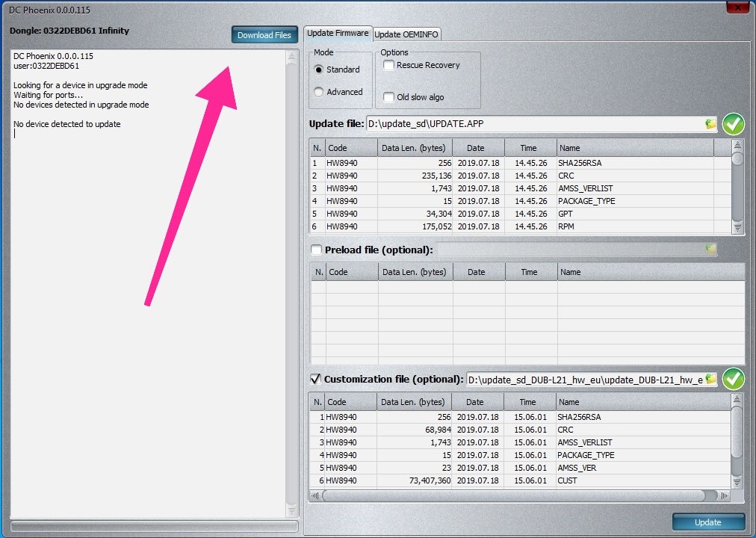Viewport: 756px width, 538px height.
Task: Click the 'Looking for a device in upgrade mode' line
Action: (x=81, y=85)
